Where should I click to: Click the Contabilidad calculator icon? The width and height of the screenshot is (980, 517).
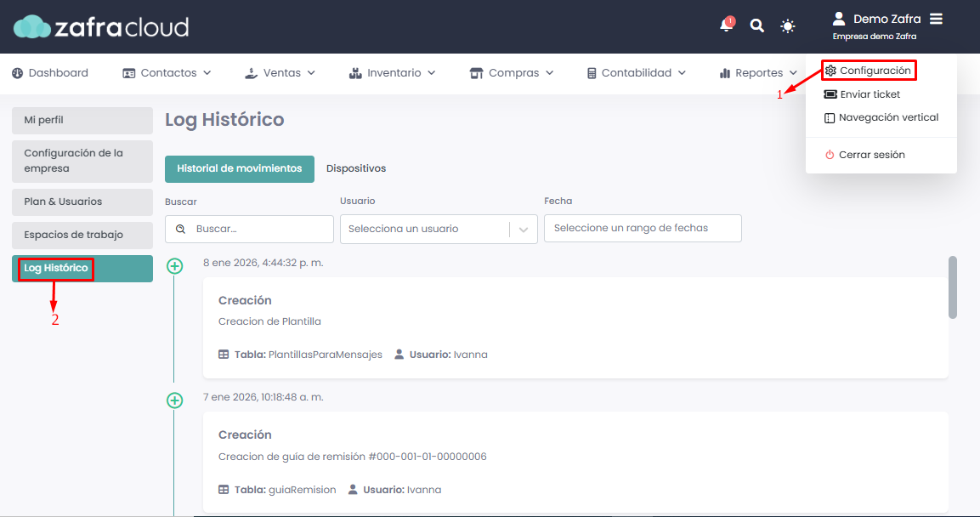pyautogui.click(x=592, y=73)
